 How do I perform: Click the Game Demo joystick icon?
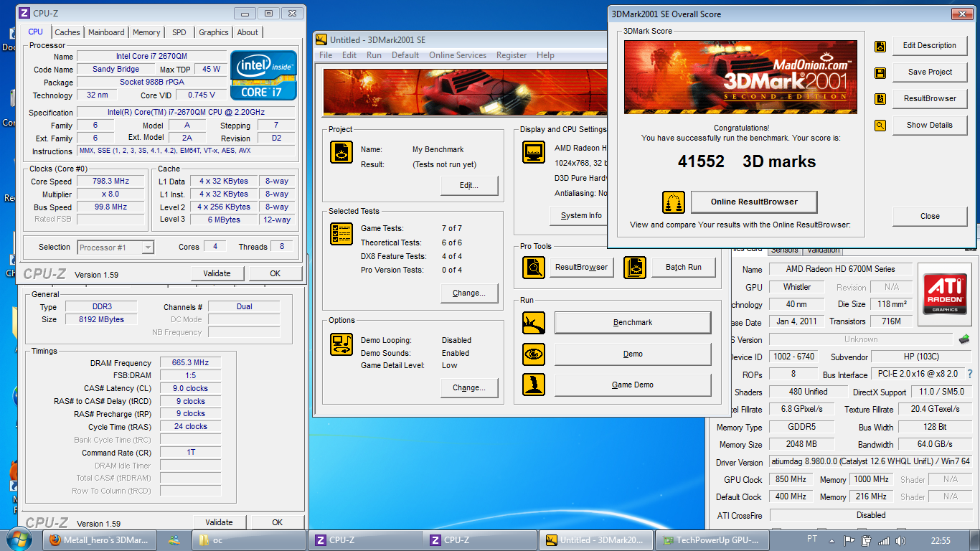tap(534, 385)
